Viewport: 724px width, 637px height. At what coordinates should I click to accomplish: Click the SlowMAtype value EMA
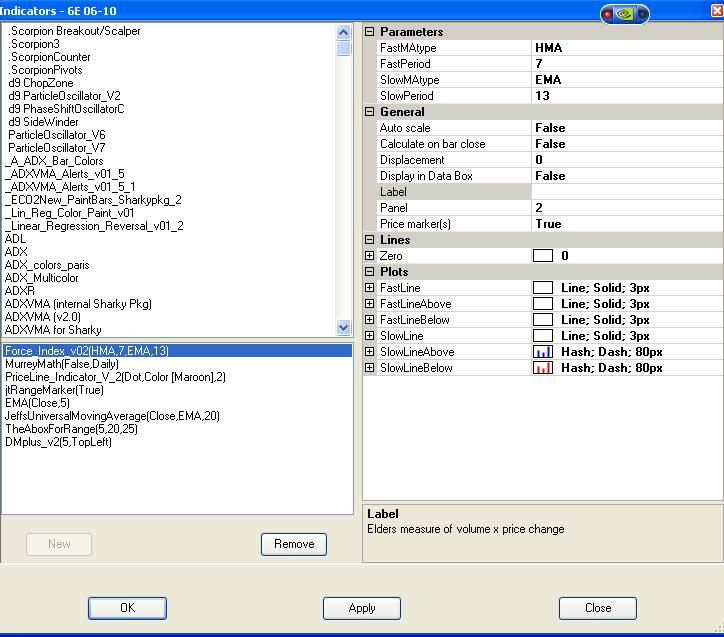pyautogui.click(x=627, y=80)
